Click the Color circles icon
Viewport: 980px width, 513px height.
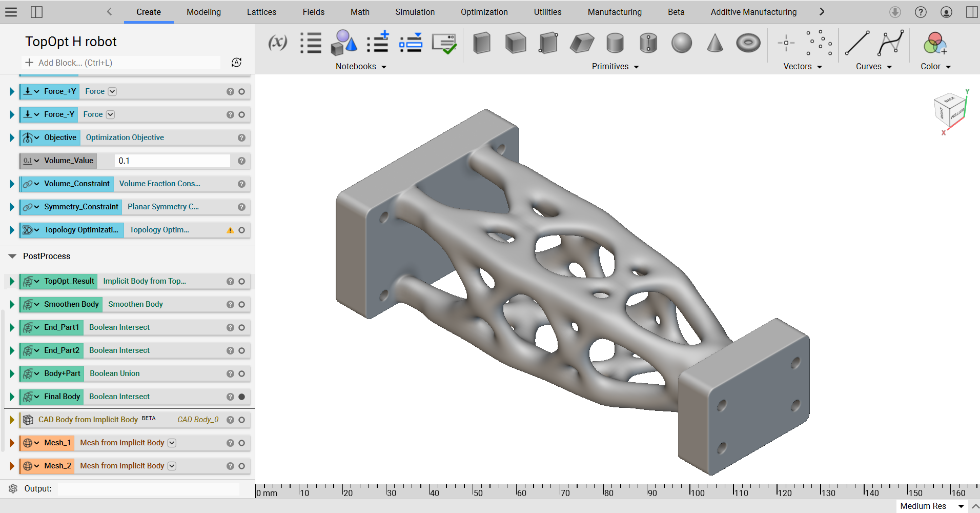tap(934, 43)
